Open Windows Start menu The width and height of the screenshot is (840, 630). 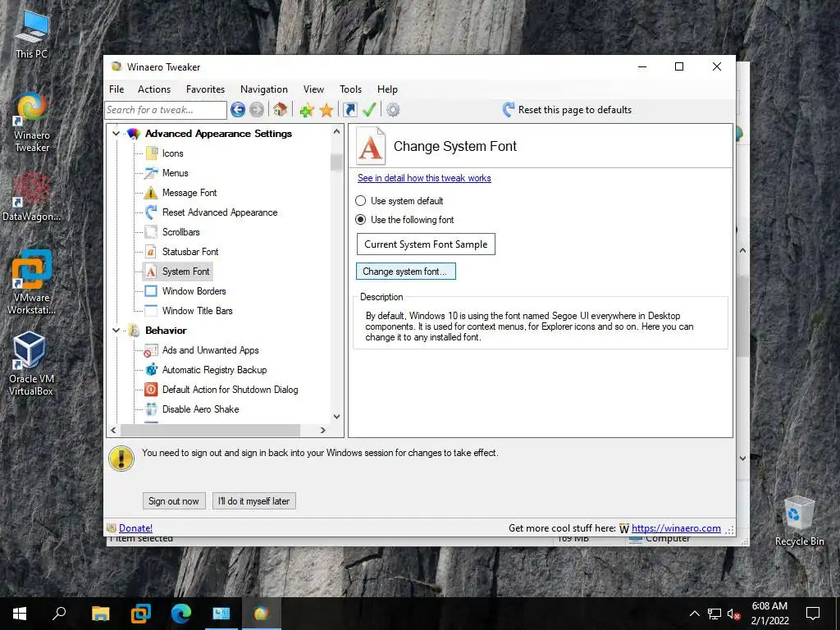click(20, 614)
